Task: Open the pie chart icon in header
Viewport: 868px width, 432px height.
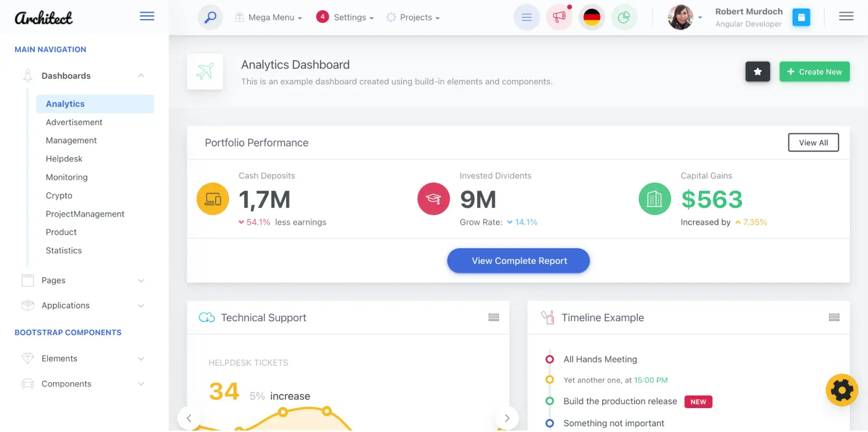Action: (624, 17)
